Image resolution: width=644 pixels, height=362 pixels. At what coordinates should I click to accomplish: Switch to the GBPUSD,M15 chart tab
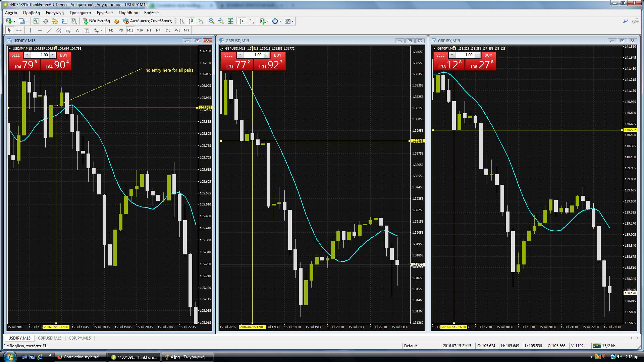(x=50, y=338)
